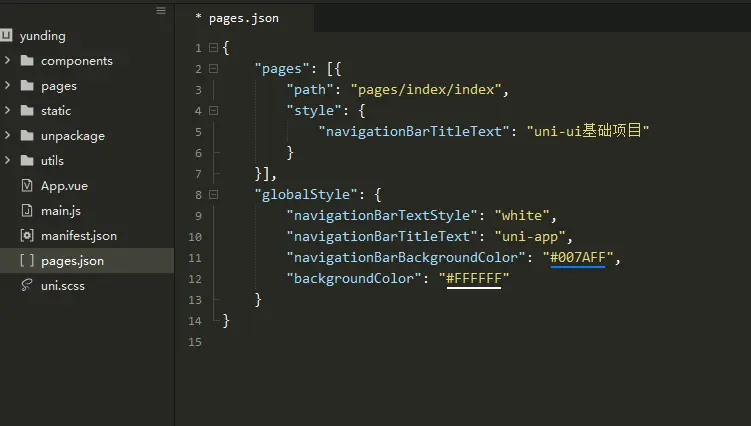Expand the pages folder chevron

(7, 85)
